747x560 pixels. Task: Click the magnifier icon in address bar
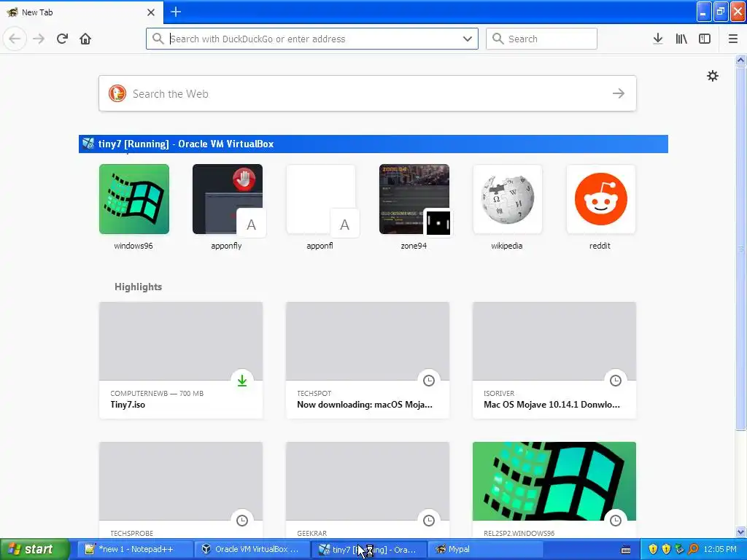158,39
